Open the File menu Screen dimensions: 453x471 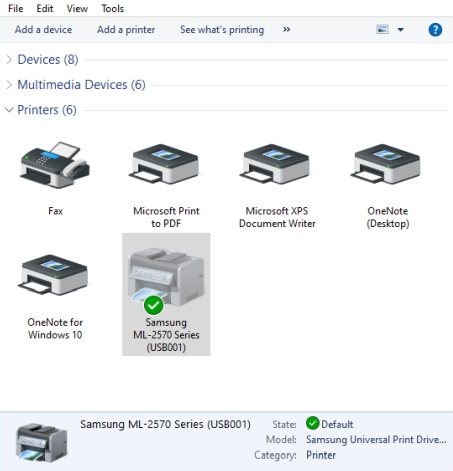[x=15, y=8]
